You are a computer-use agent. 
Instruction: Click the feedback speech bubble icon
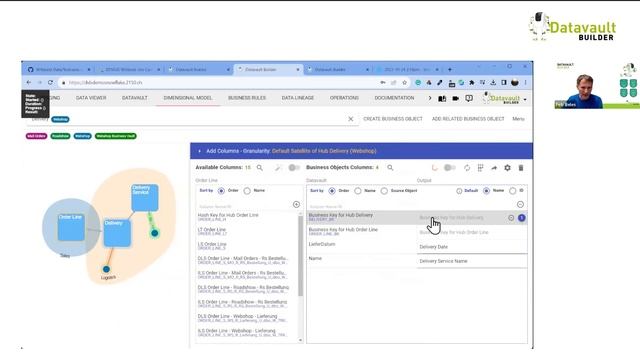tap(469, 98)
